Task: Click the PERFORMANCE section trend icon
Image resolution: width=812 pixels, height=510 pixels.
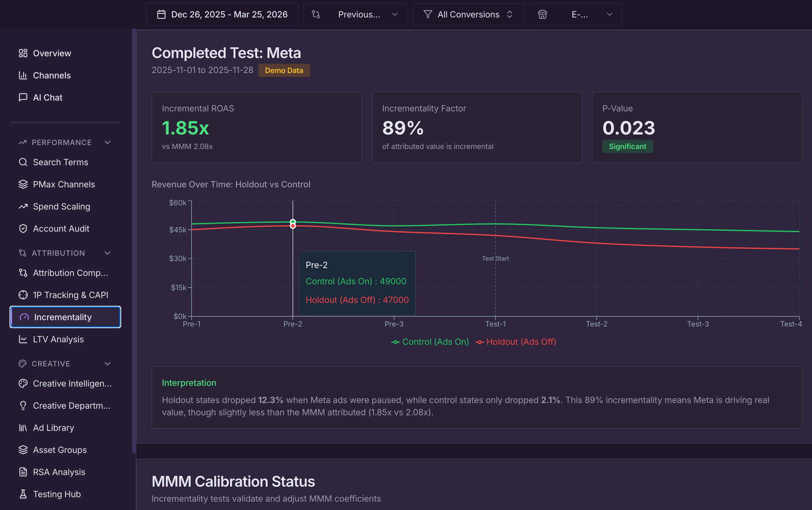Action: coord(23,143)
